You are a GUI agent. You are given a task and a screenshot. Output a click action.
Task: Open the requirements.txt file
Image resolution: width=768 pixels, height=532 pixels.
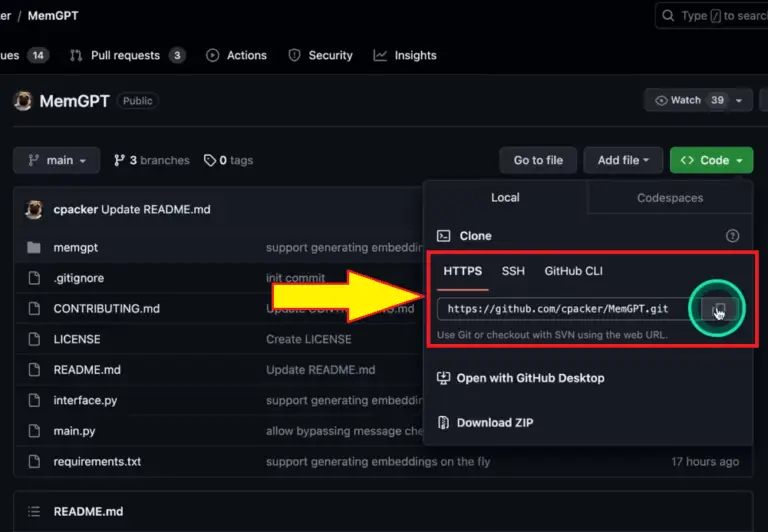click(97, 462)
